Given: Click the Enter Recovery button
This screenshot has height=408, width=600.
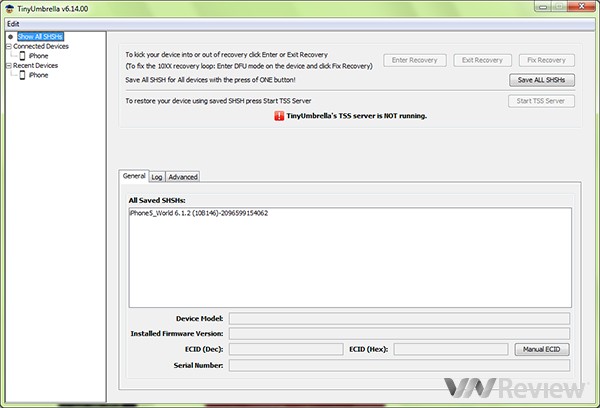Looking at the screenshot, I should coord(414,60).
